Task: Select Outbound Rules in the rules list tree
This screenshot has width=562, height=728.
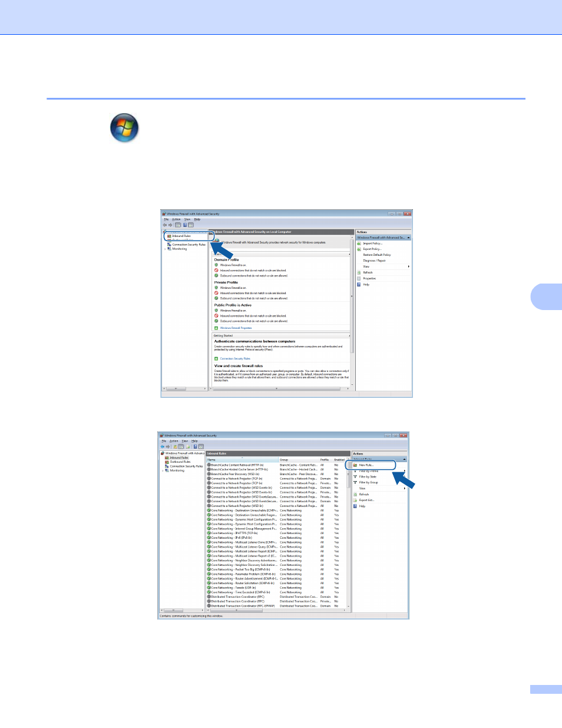Action: (x=180, y=462)
